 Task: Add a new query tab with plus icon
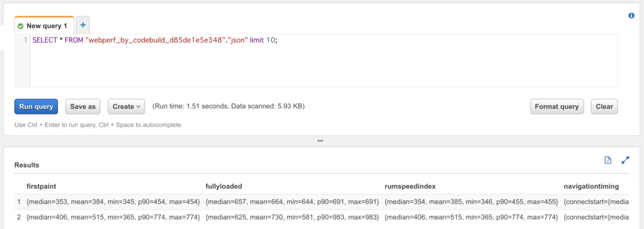82,26
